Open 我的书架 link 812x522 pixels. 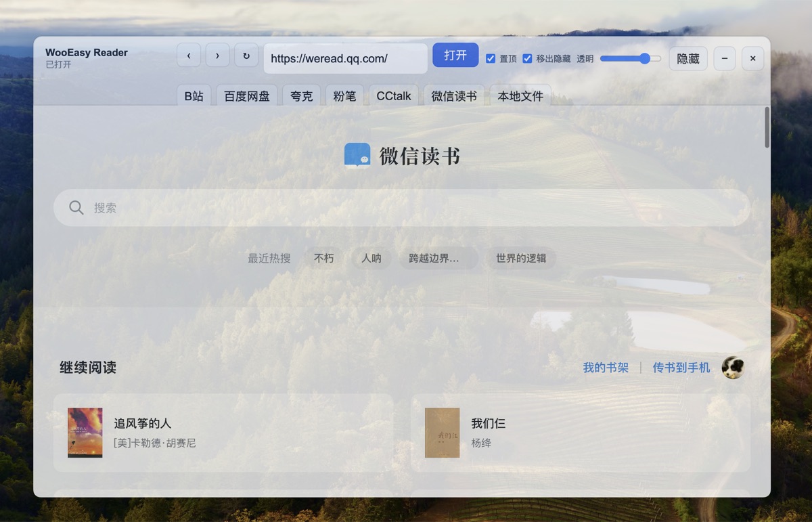(x=606, y=368)
